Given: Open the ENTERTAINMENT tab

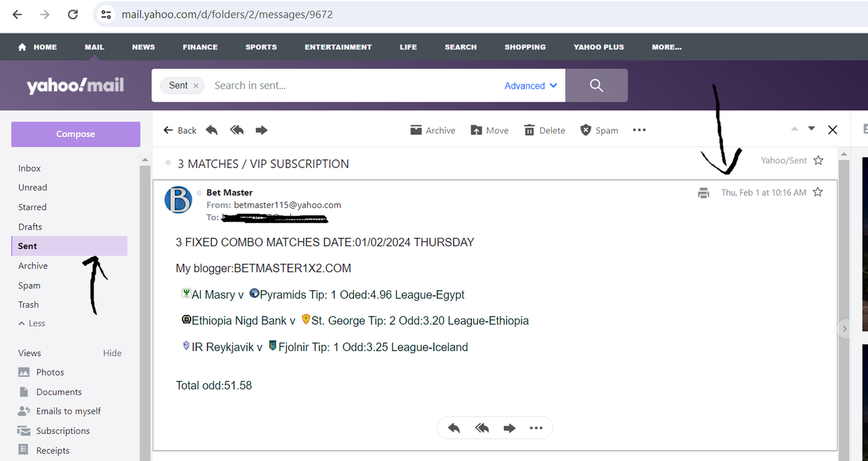Looking at the screenshot, I should (338, 47).
